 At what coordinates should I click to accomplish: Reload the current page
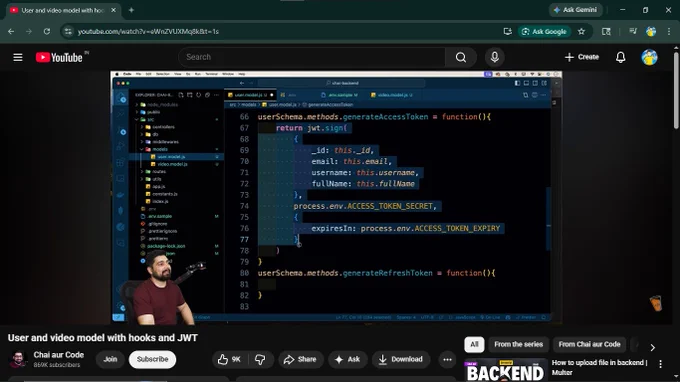[47, 32]
